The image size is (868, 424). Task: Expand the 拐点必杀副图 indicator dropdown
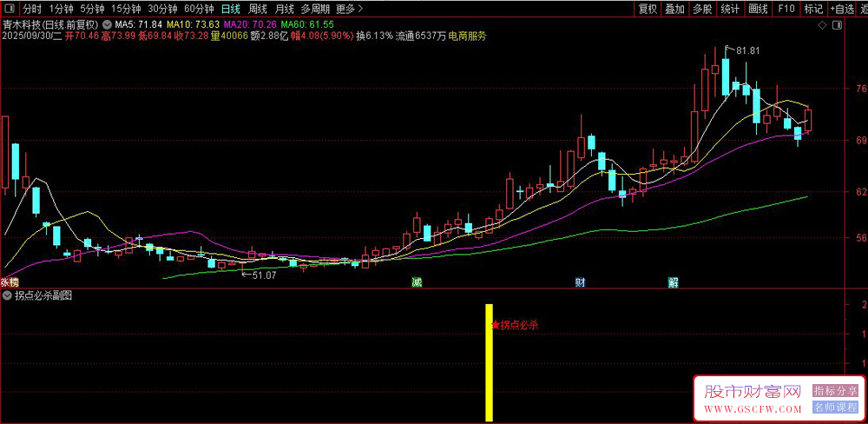click(x=7, y=296)
